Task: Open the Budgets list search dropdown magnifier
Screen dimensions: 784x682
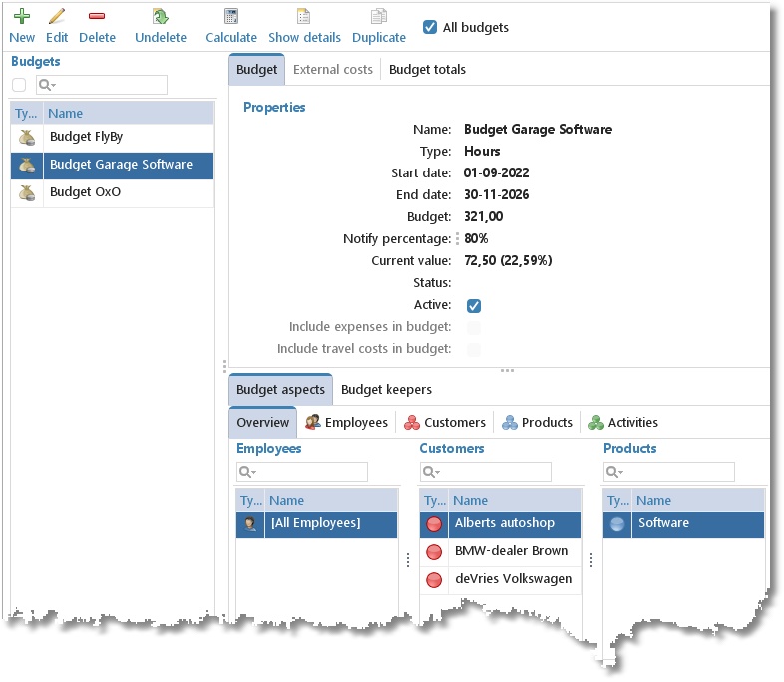Action: point(47,85)
